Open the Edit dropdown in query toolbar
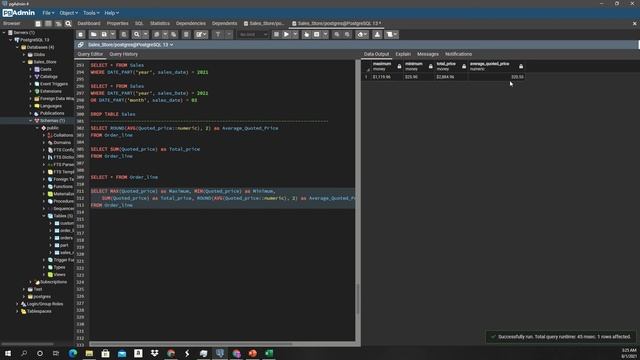 201,35
